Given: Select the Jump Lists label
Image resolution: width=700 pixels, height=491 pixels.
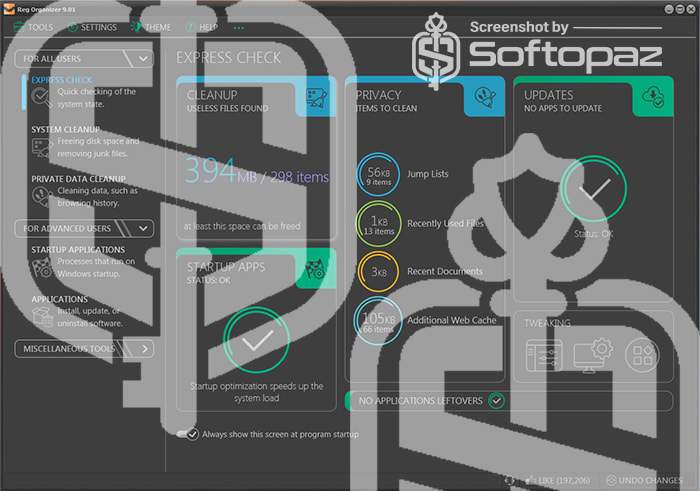Looking at the screenshot, I should coord(428,174).
